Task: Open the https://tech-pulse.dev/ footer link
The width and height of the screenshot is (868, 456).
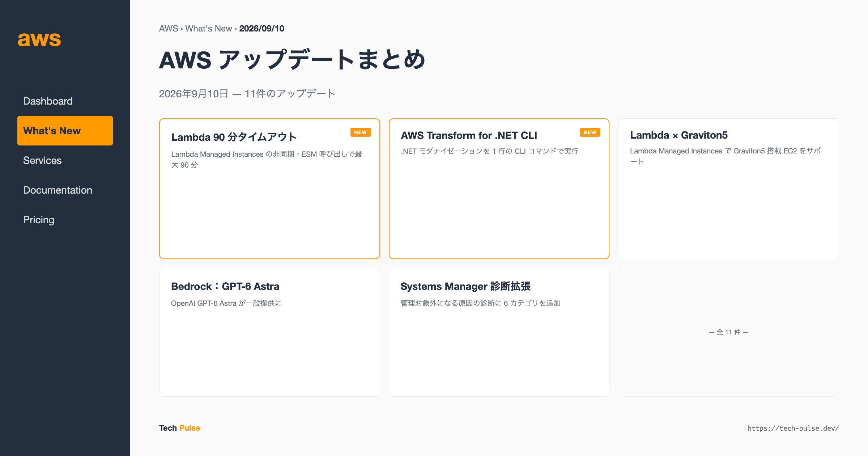Action: tap(793, 428)
